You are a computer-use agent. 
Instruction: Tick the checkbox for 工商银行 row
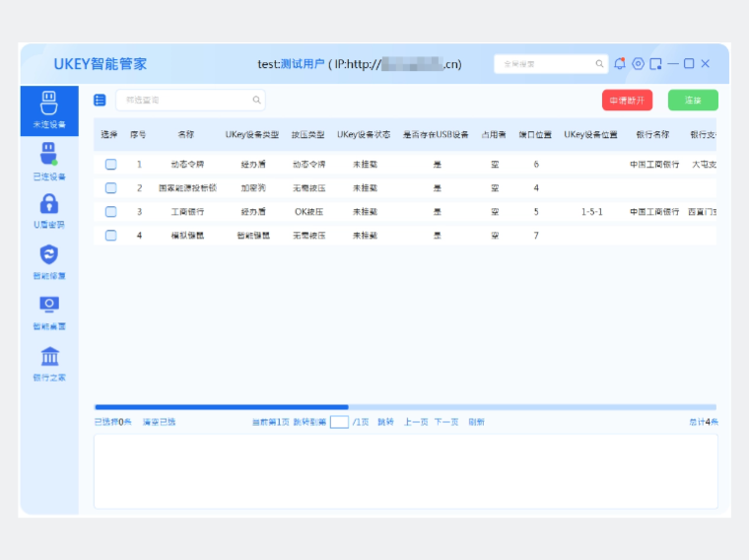110,212
